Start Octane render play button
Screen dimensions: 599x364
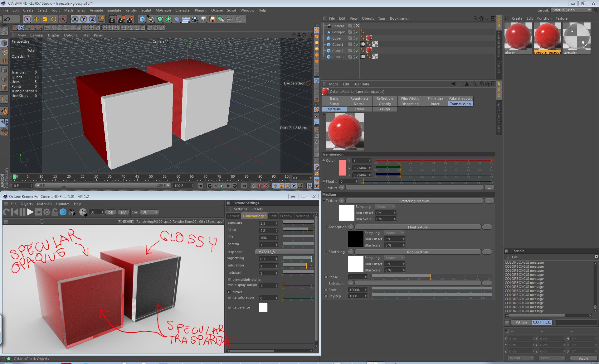pos(30,212)
